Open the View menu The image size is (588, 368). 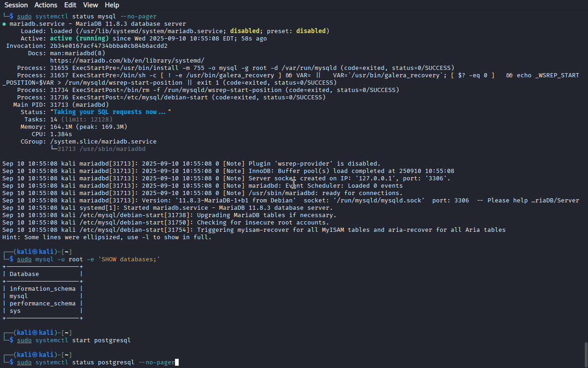pos(90,5)
